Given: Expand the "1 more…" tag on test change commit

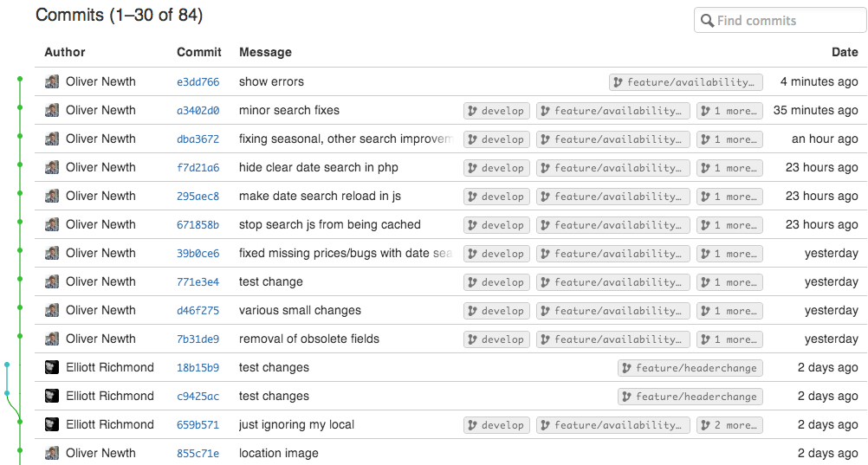Looking at the screenshot, I should [729, 282].
